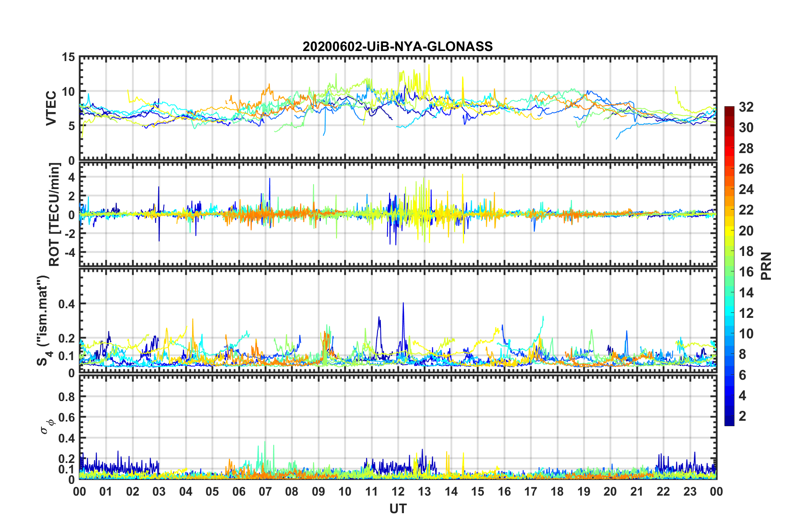
Task: Click the ROT [TECU/min] axis label
Action: [x=54, y=215]
